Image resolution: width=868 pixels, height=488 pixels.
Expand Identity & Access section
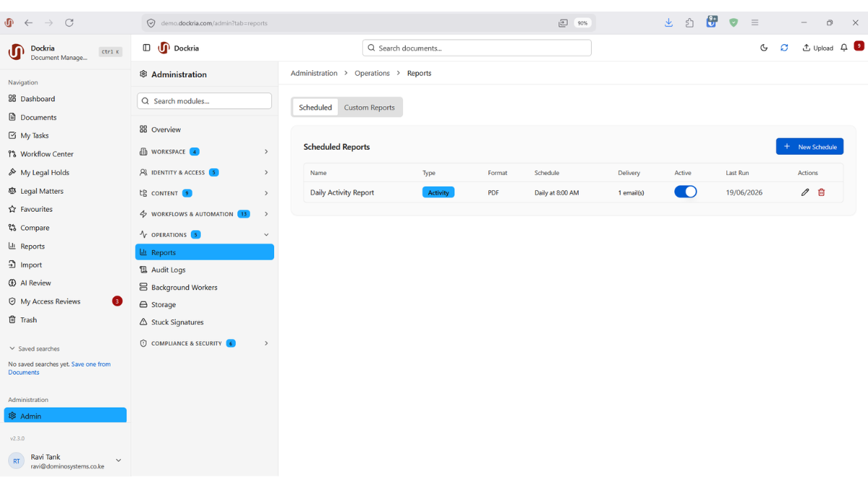[x=205, y=173]
